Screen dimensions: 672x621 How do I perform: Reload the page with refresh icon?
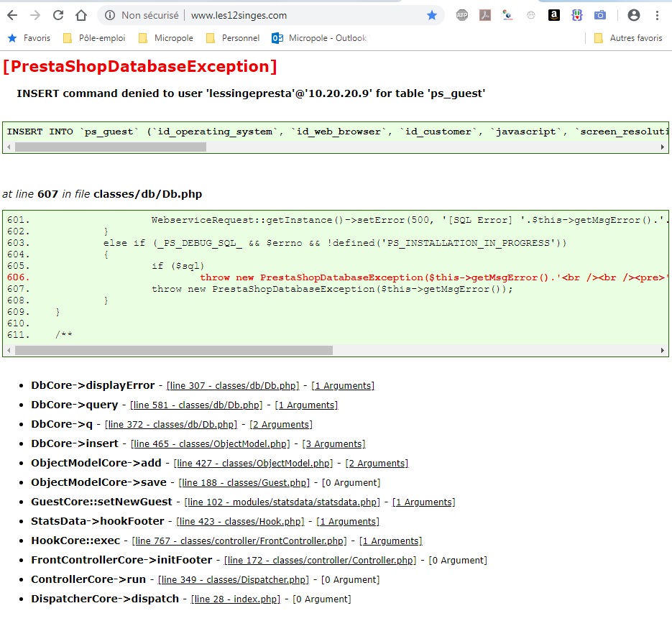pyautogui.click(x=58, y=15)
